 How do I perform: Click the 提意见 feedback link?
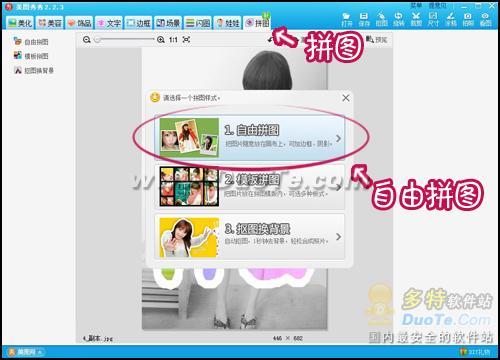[x=437, y=5]
